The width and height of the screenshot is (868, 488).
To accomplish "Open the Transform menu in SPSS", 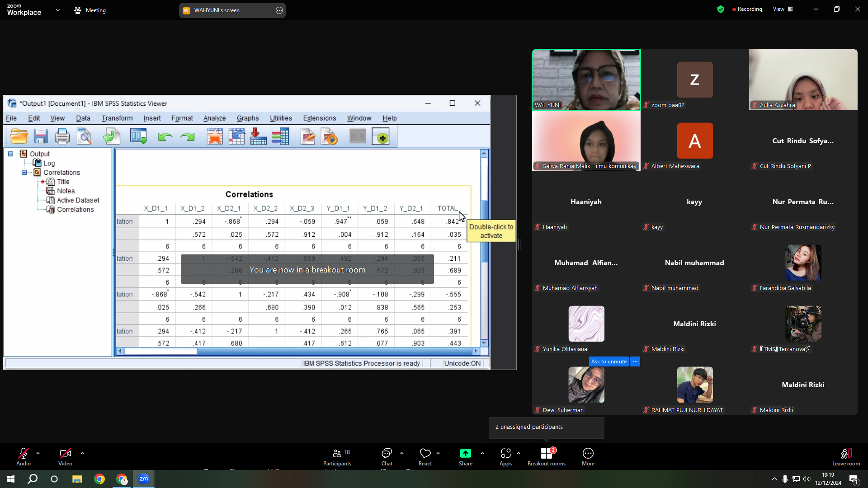I will 117,118.
